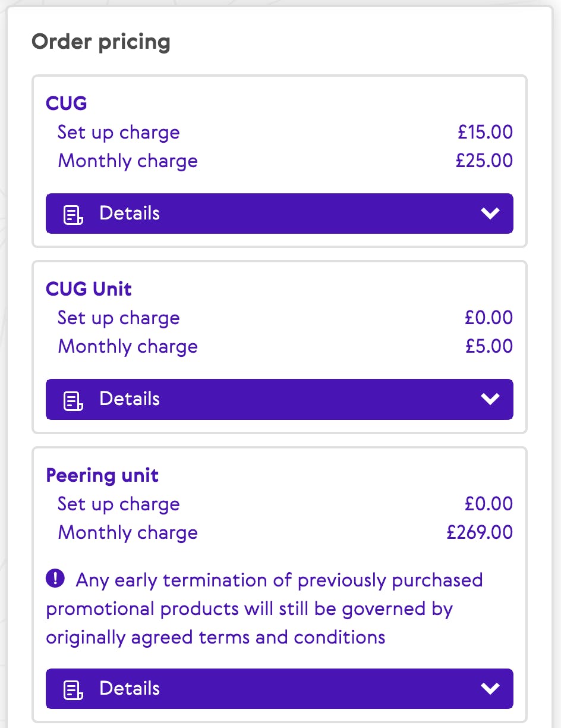Click the exclamation warning icon beside early termination notice

[x=55, y=579]
